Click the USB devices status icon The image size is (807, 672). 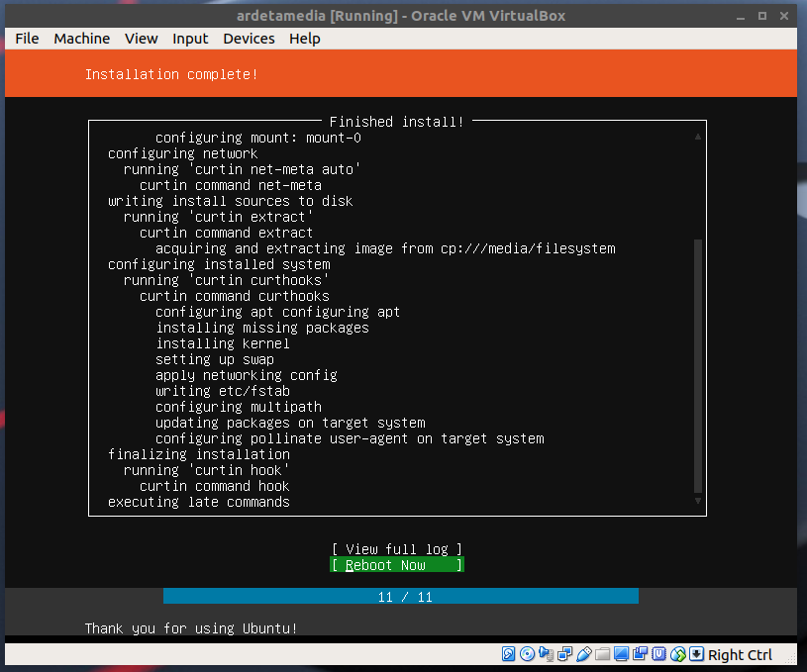[x=583, y=654]
